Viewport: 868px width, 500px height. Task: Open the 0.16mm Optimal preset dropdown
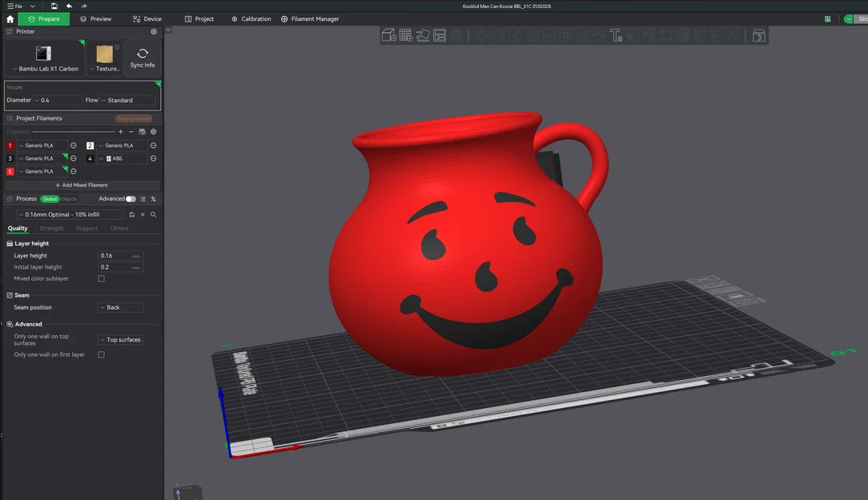click(x=70, y=214)
